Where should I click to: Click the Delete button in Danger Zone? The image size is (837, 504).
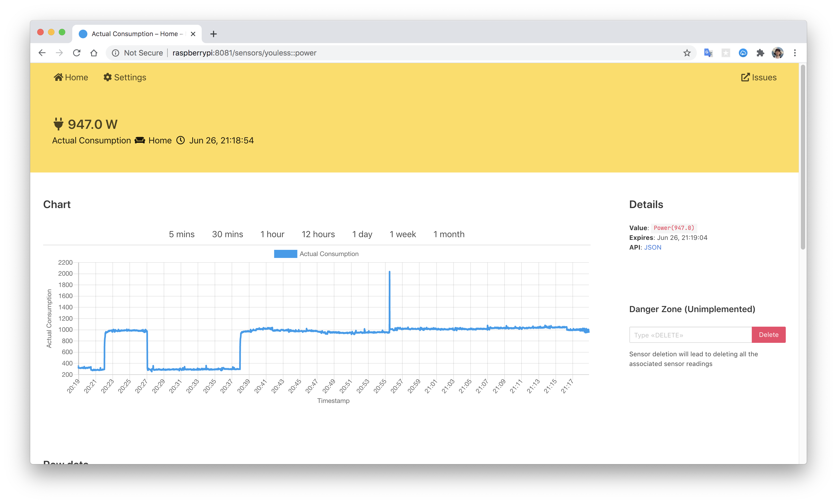point(768,334)
